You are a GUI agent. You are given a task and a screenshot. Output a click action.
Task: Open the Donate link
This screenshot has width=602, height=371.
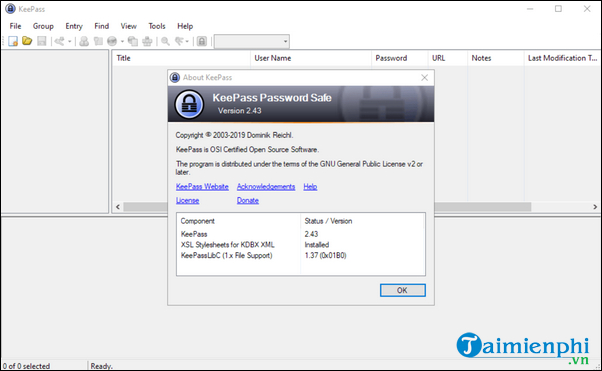(248, 200)
